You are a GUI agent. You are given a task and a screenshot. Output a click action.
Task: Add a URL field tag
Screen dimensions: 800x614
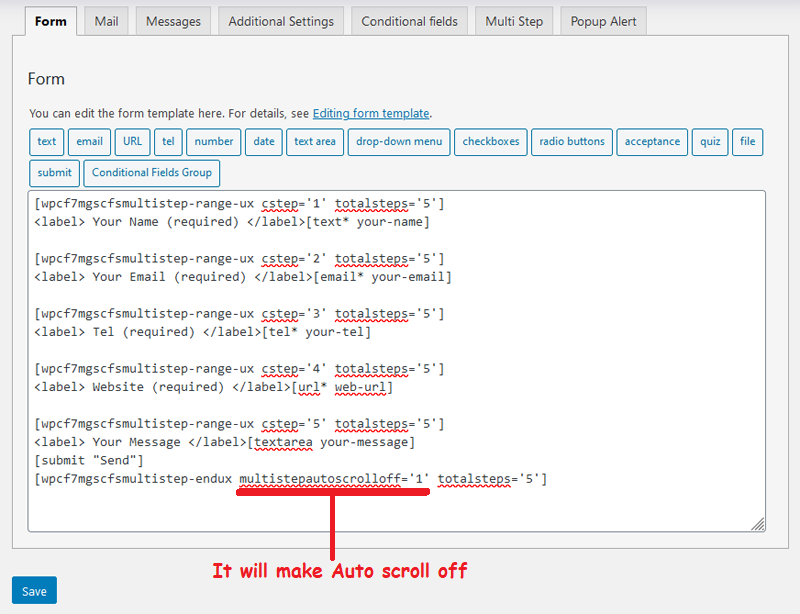pyautogui.click(x=133, y=142)
